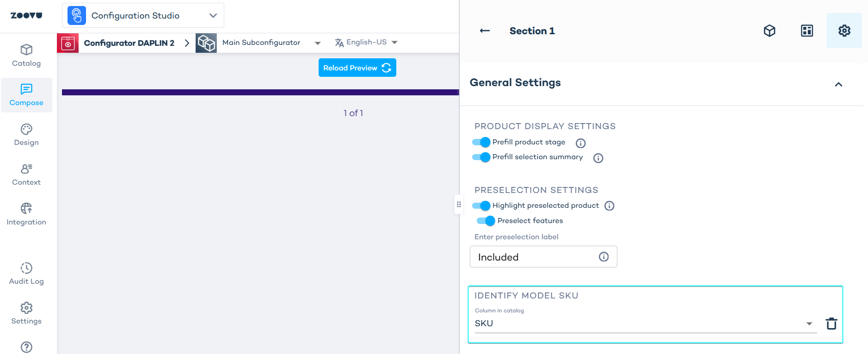Screen dimensions: 868x354
Task: Show info for Prefill selection summary
Action: coord(598,158)
